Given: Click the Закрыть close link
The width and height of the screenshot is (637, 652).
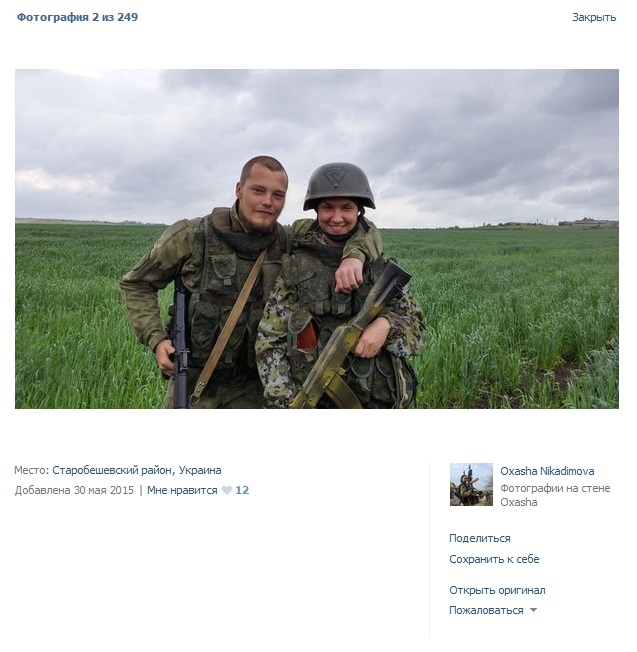Looking at the screenshot, I should coord(594,17).
